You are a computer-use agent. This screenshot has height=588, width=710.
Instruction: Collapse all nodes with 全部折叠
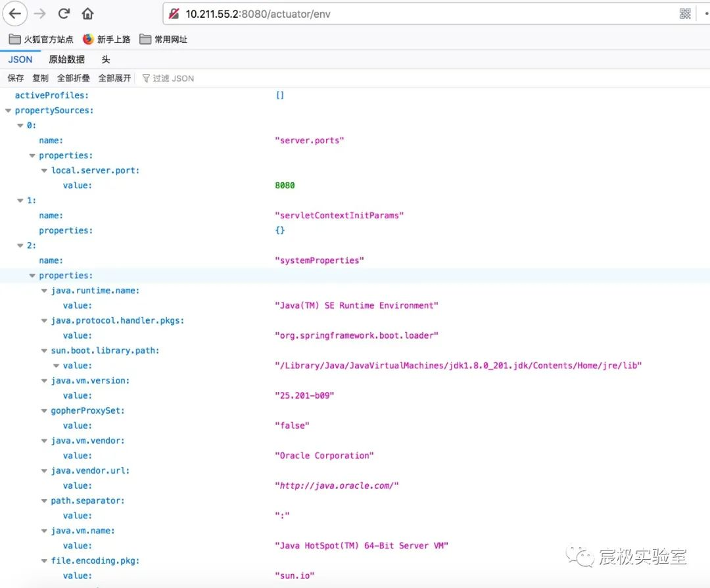click(x=74, y=78)
